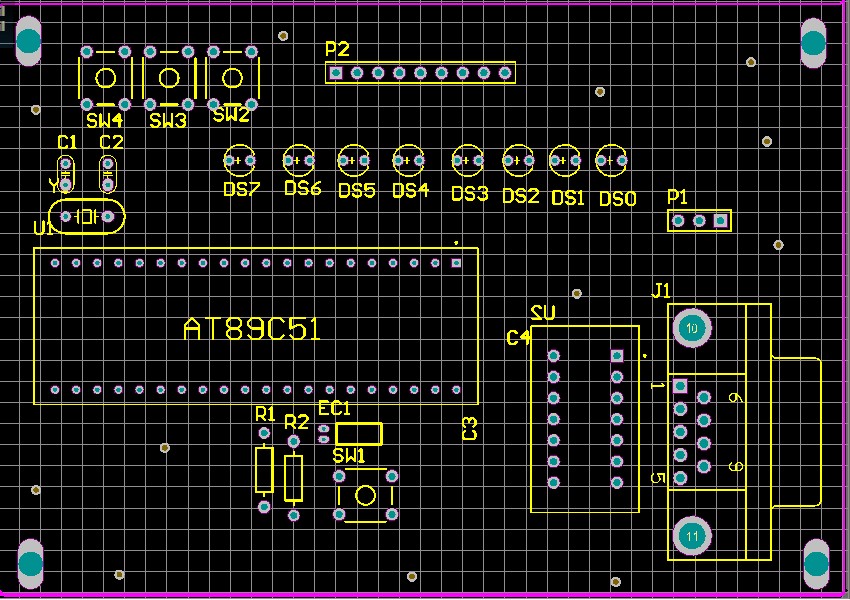
Task: Select the DS2 LED footprint circle
Action: tap(518, 160)
